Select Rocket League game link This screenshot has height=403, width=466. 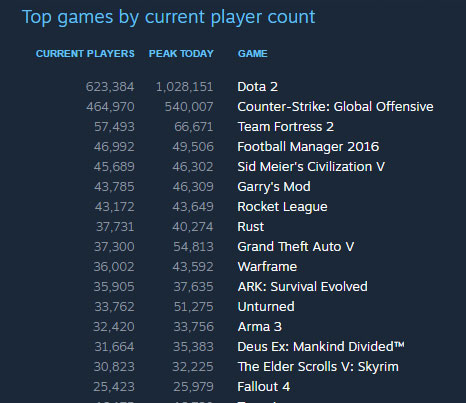[x=282, y=207]
